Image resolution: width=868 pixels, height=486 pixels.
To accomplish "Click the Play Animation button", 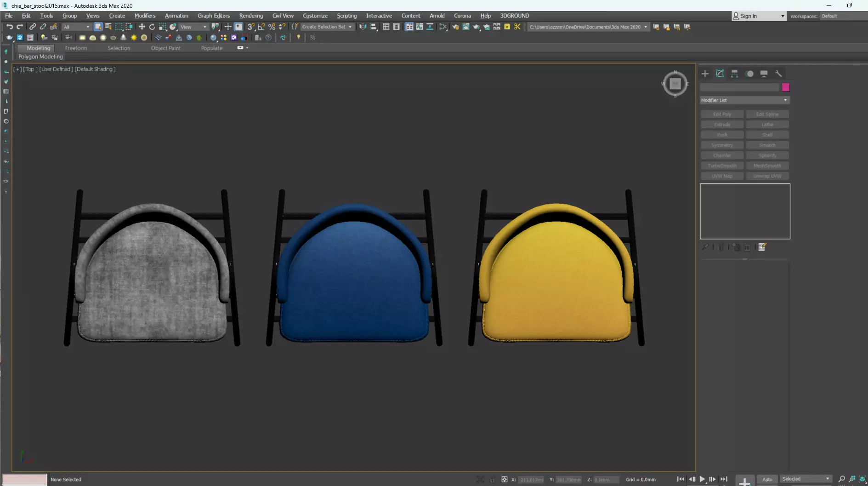I will (702, 479).
